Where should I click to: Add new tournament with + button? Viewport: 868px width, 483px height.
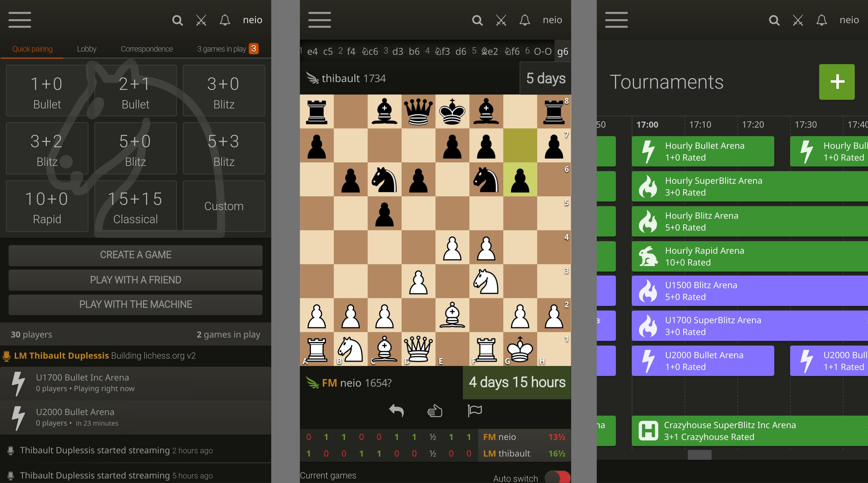pyautogui.click(x=838, y=82)
